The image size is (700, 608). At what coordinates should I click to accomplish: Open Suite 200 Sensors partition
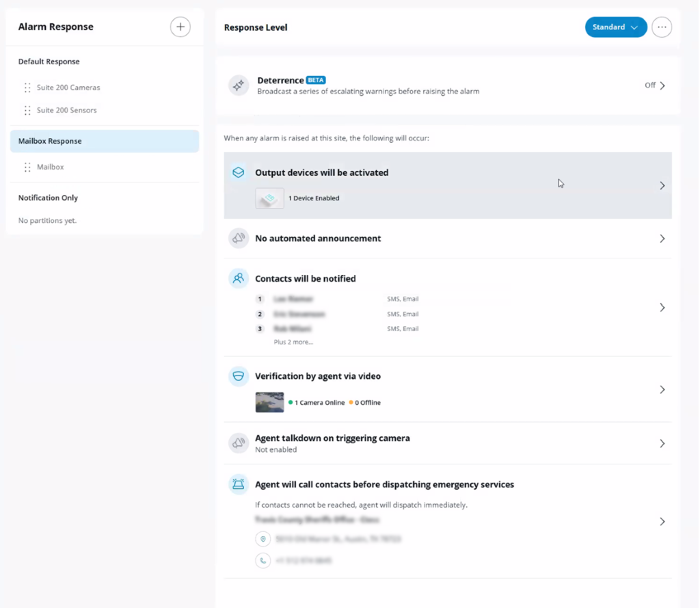pyautogui.click(x=66, y=110)
